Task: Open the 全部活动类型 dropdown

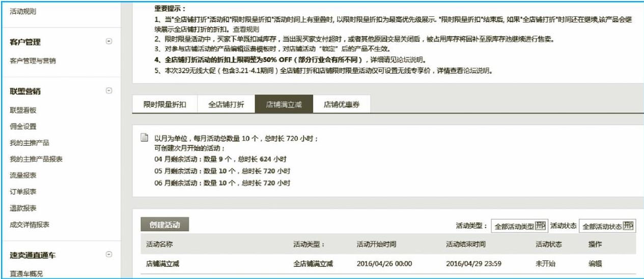Action: pos(519,226)
